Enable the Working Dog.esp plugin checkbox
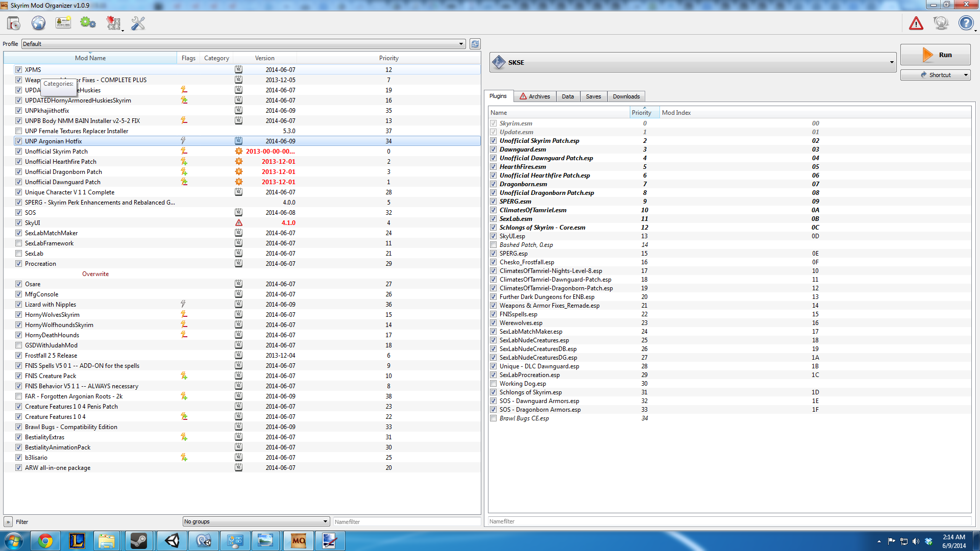Screen dimensions: 980x551 pyautogui.click(x=493, y=384)
